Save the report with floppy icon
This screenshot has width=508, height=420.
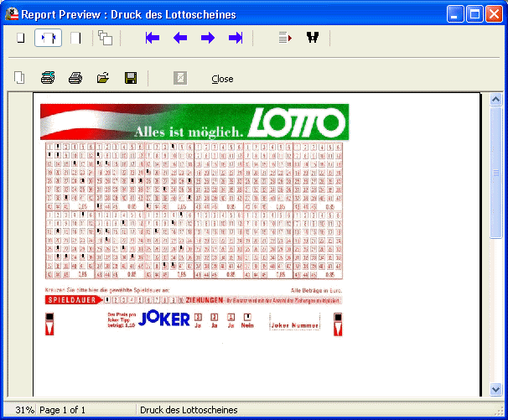(x=131, y=78)
